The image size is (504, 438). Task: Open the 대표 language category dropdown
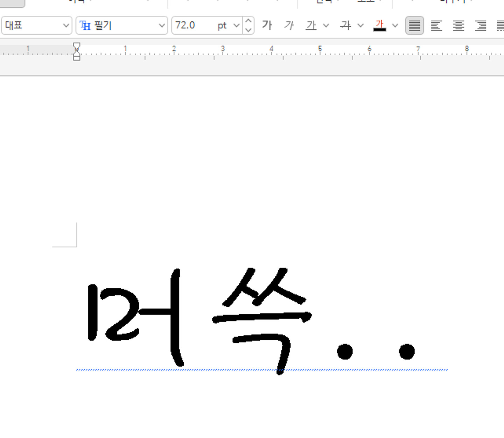(65, 25)
